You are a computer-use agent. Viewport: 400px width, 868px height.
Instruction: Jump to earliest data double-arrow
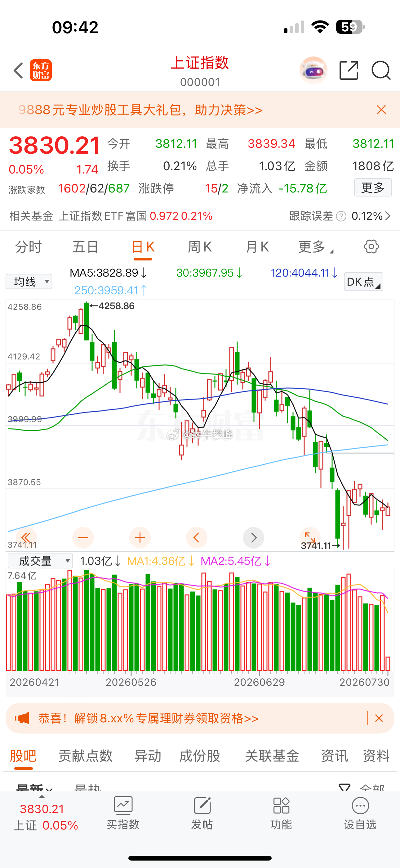point(26,537)
